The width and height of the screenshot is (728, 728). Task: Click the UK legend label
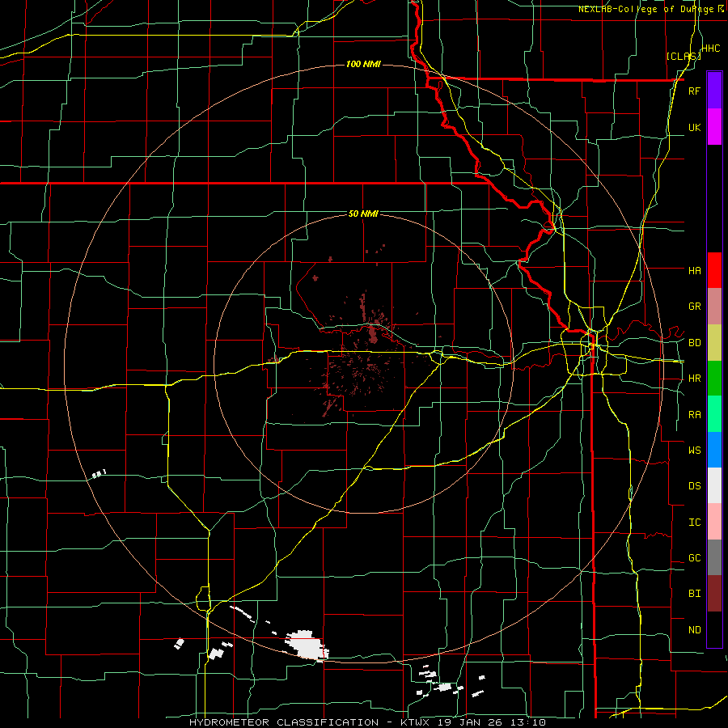click(x=694, y=127)
